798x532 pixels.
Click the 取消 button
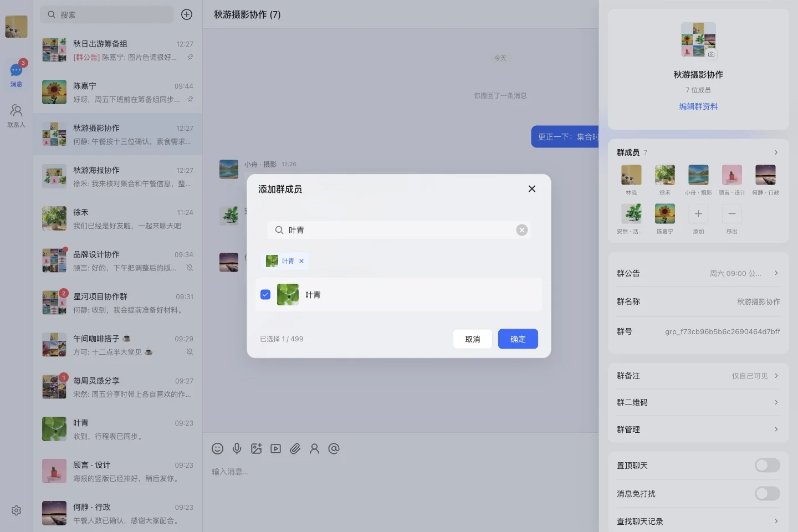pos(473,339)
